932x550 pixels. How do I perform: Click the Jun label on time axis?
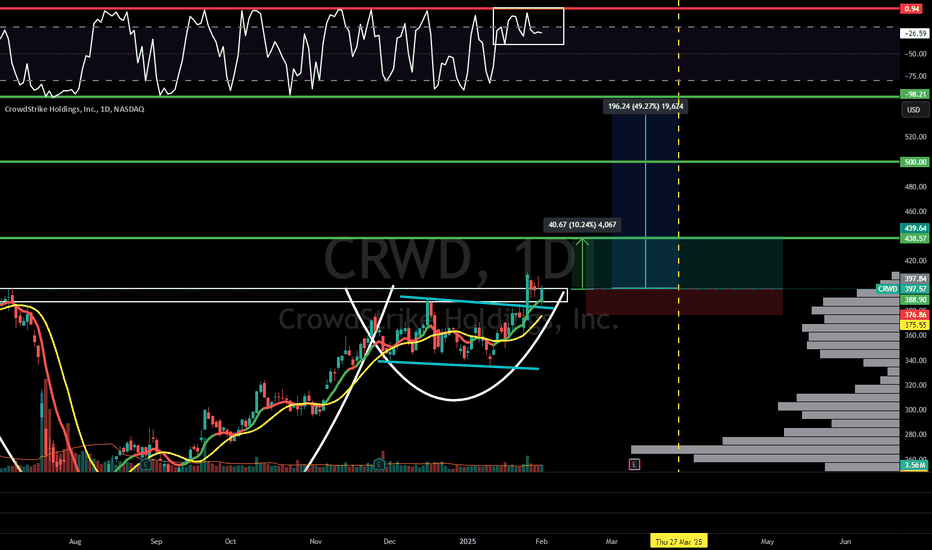(x=845, y=542)
